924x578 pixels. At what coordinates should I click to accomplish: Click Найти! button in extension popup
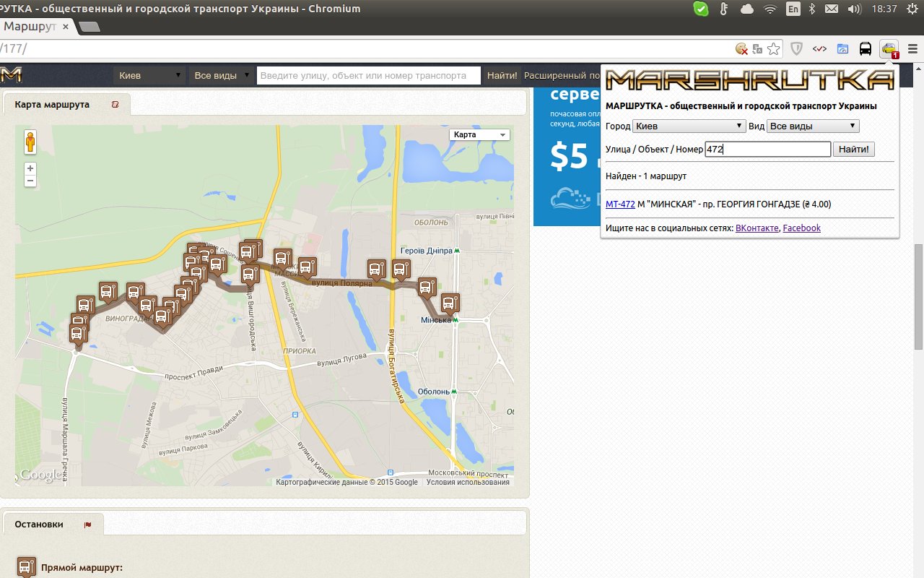(x=855, y=149)
